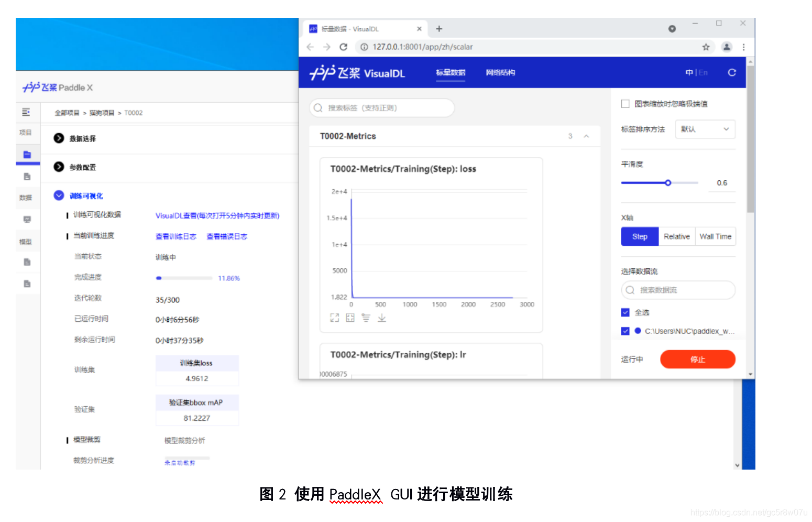The height and width of the screenshot is (522, 812).
Task: Click the browser address bar URL
Action: click(x=422, y=47)
